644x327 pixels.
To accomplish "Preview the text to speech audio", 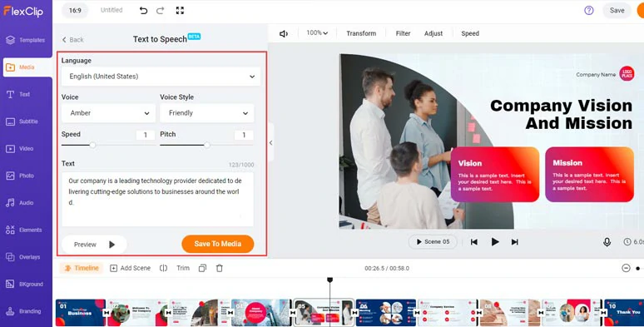I will click(x=94, y=245).
